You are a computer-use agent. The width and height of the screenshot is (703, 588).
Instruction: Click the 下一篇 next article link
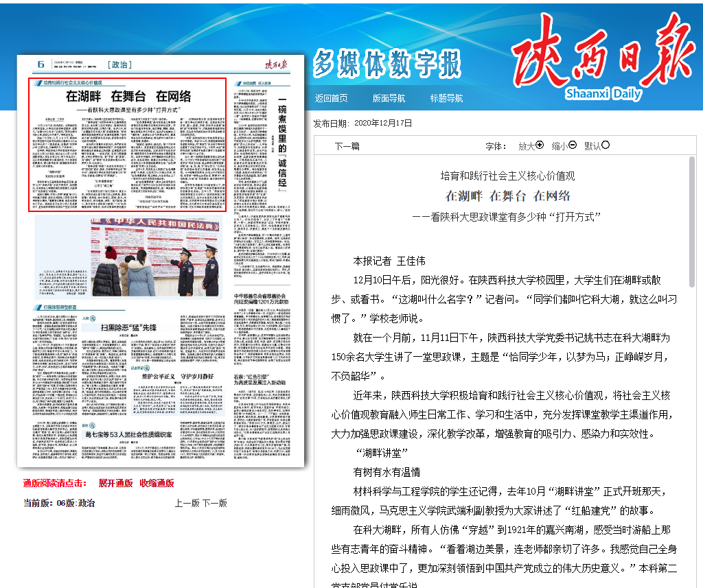(347, 146)
